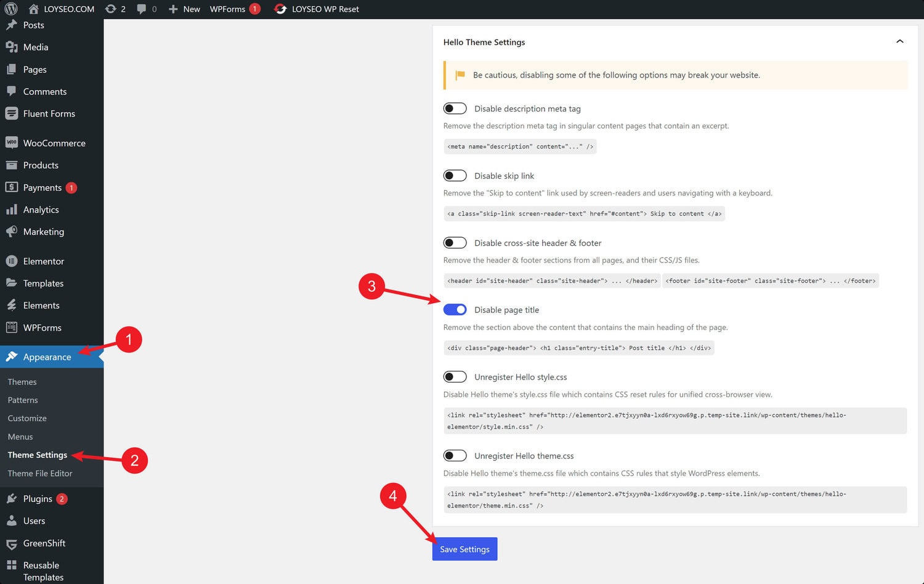Open the comments bubble icon in admin bar
This screenshot has height=584, width=924.
pyautogui.click(x=141, y=9)
